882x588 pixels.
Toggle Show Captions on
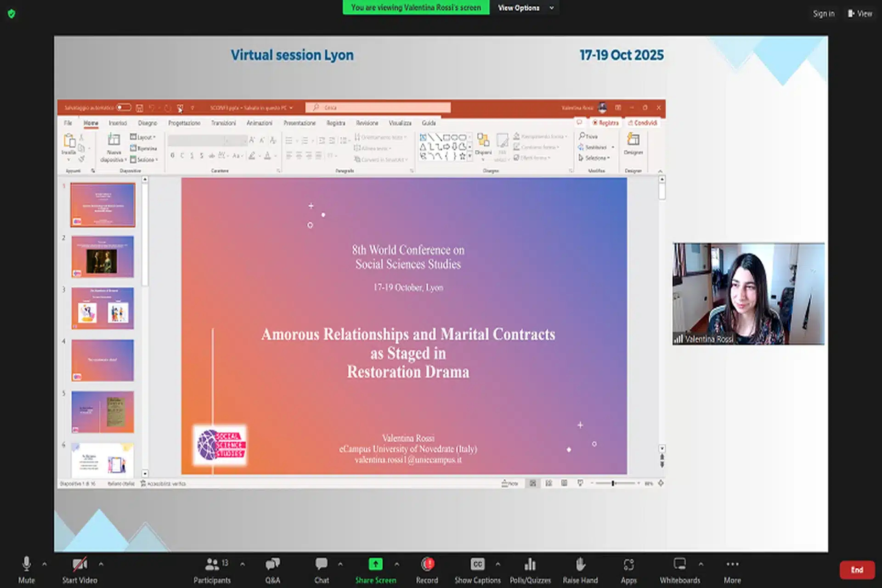click(477, 570)
